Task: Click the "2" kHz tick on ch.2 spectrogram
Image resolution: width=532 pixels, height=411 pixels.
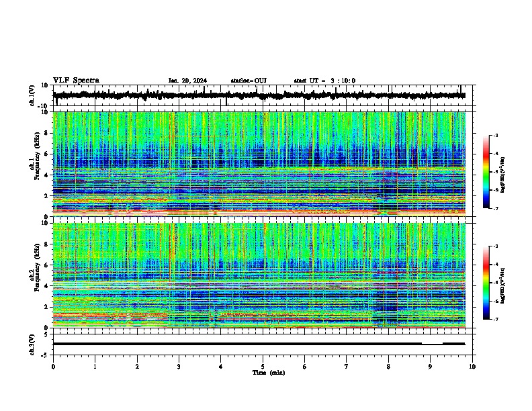Action: [x=47, y=307]
